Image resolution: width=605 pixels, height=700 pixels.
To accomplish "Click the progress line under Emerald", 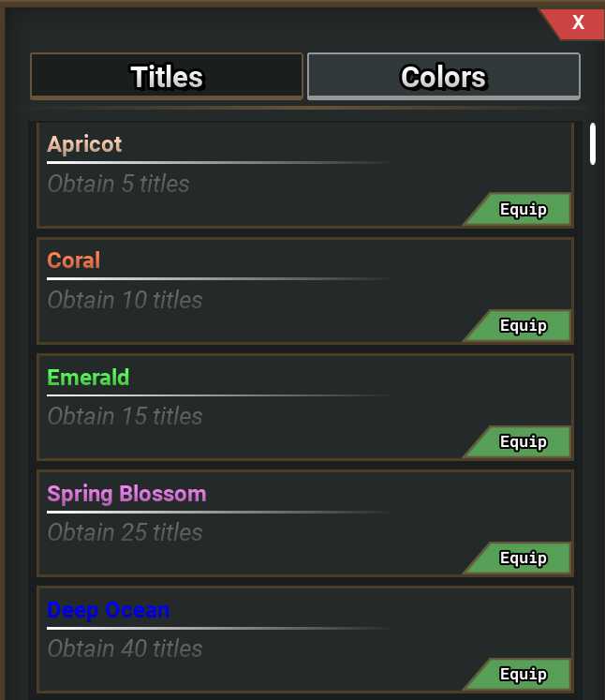I will click(x=217, y=395).
